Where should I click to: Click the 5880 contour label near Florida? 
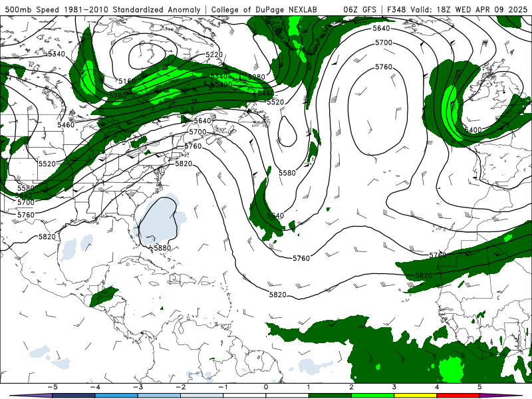point(162,248)
